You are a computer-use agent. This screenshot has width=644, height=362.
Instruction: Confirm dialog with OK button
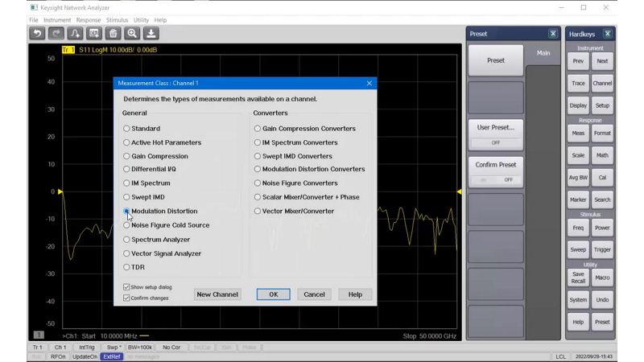[274, 294]
